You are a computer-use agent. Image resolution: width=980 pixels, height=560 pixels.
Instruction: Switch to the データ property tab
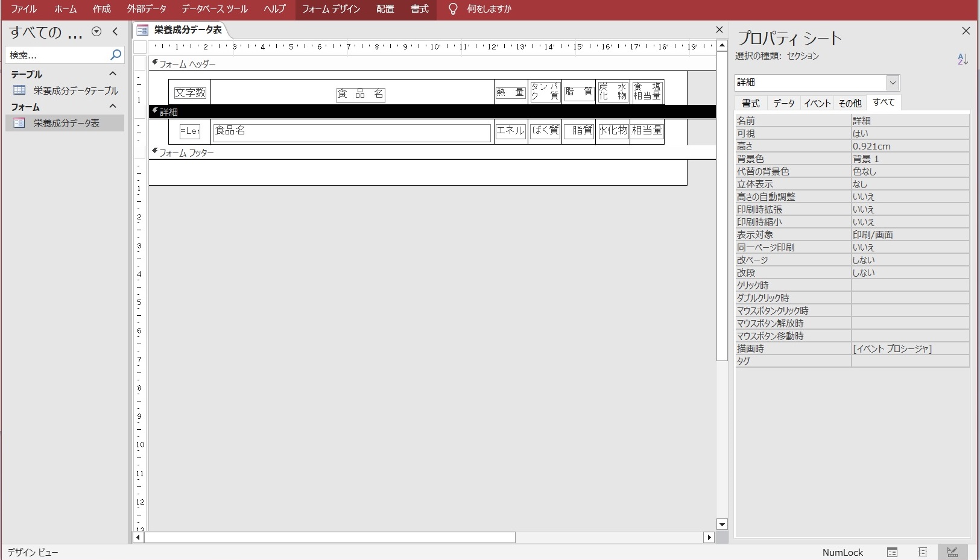pos(784,103)
